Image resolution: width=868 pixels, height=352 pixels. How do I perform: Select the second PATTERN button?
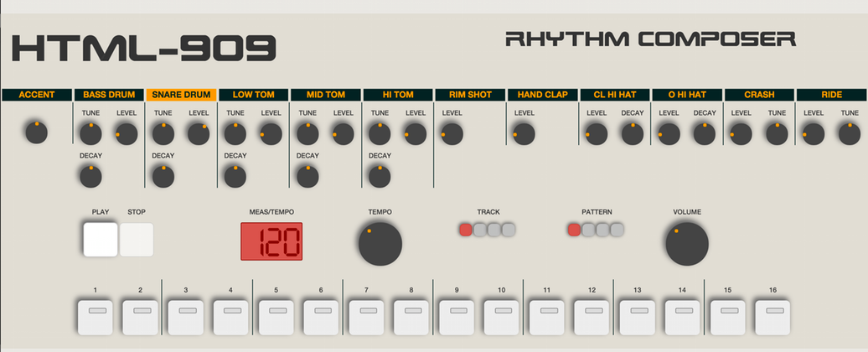(588, 229)
